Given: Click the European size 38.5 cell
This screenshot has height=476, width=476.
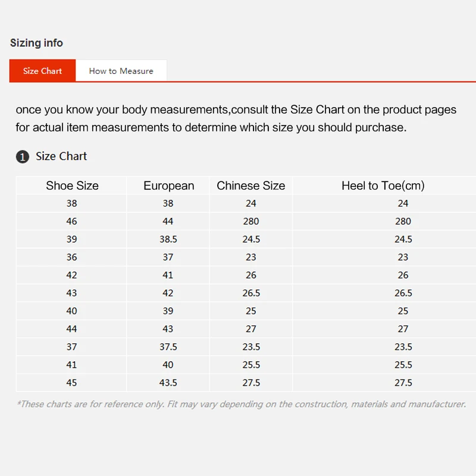Looking at the screenshot, I should [x=168, y=239].
